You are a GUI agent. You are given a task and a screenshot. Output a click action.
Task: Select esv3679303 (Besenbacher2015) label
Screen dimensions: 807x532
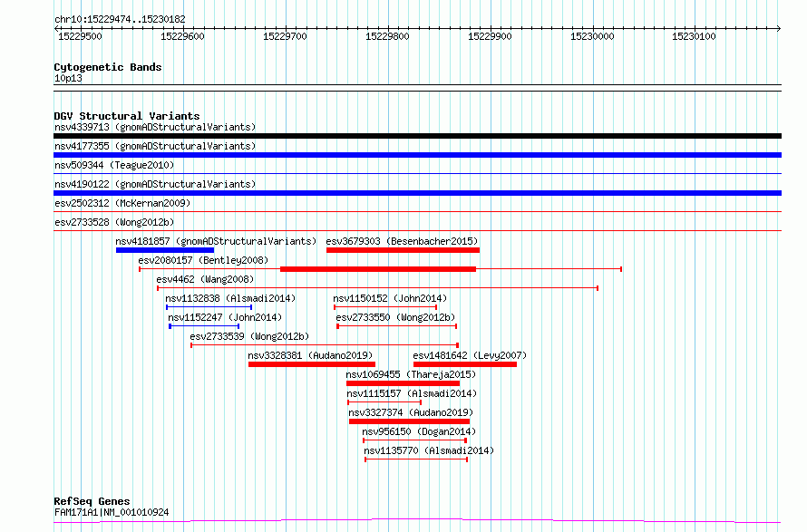402,241
